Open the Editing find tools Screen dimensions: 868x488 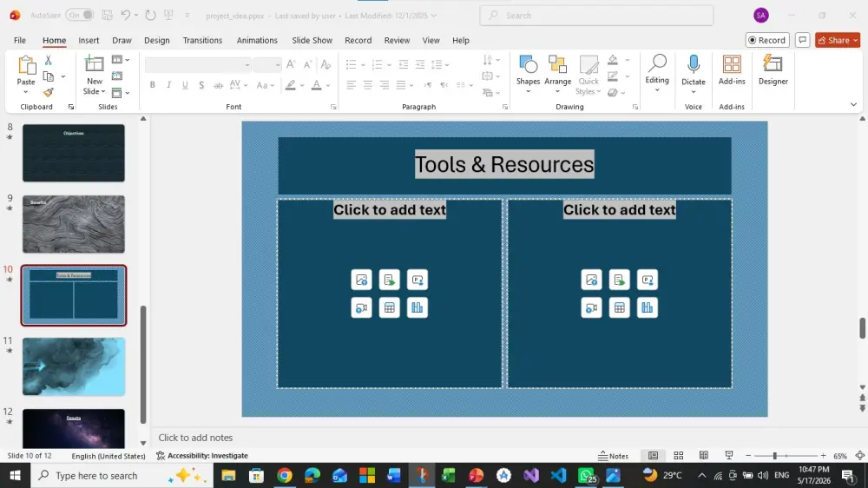point(657,72)
